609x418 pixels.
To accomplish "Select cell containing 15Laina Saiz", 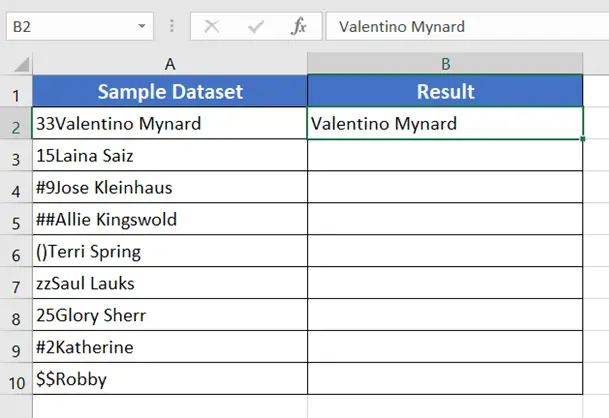I will pos(170,155).
